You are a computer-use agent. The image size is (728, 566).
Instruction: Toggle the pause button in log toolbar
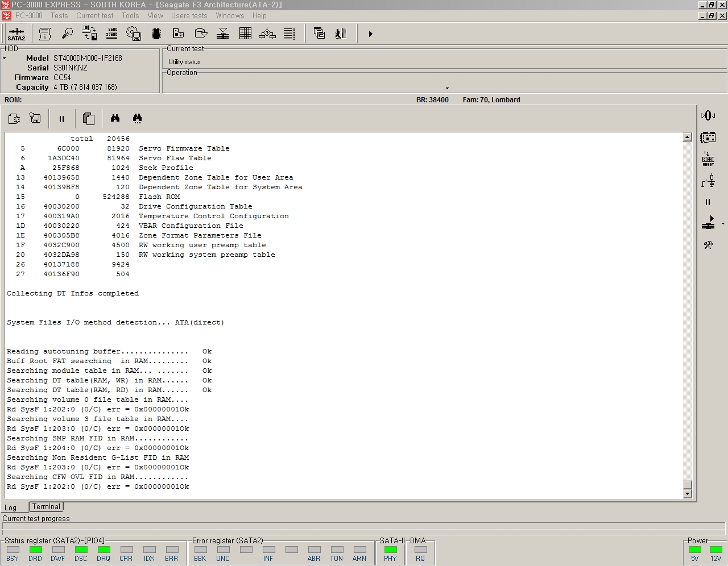61,119
